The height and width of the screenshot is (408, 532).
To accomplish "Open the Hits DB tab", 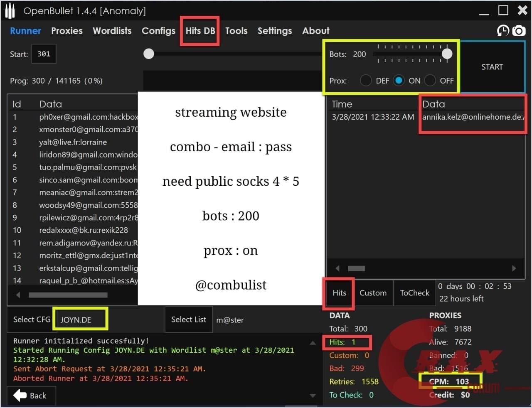I will point(200,31).
